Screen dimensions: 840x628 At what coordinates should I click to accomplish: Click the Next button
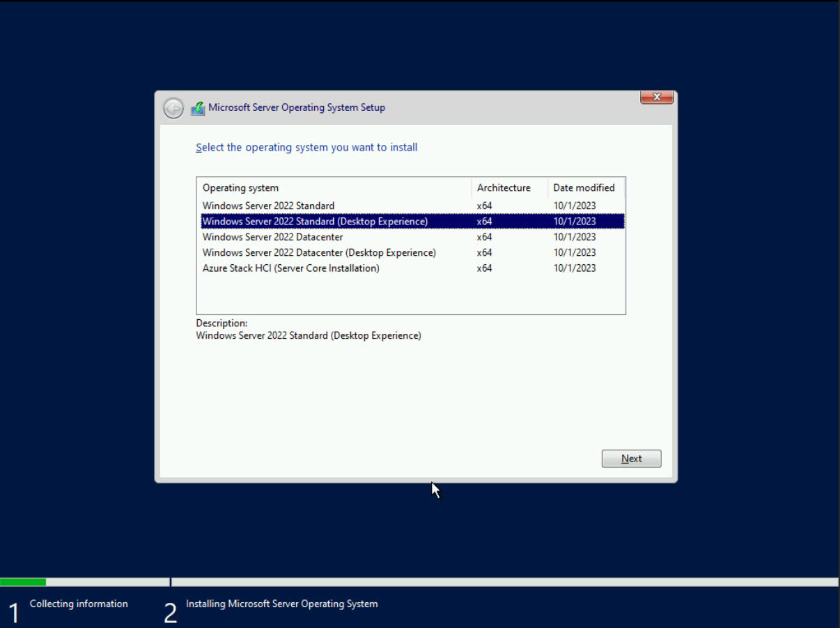tap(631, 459)
